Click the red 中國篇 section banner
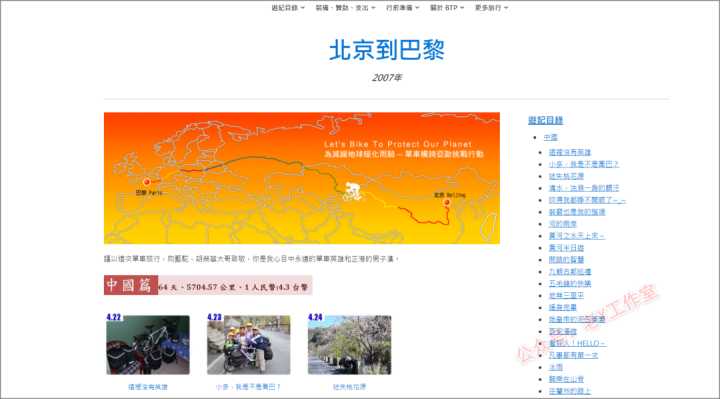720x399 pixels. pyautogui.click(x=208, y=285)
